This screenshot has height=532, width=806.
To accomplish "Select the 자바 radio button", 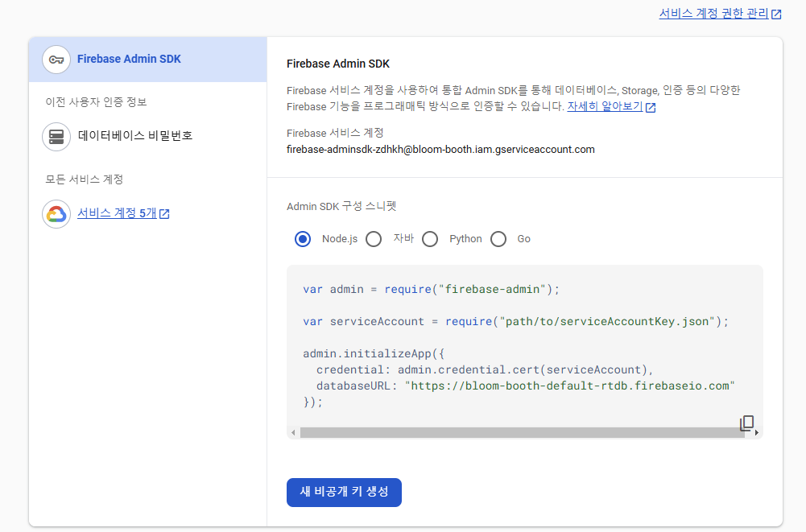I will point(374,239).
